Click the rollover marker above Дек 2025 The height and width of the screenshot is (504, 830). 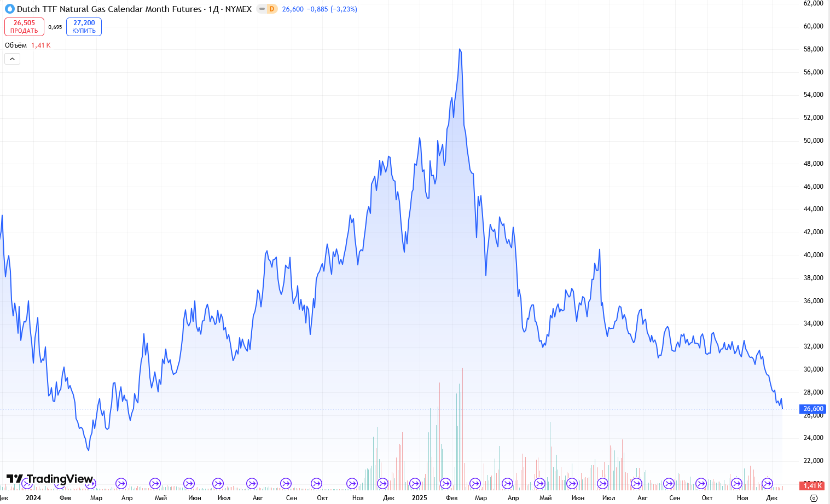tap(768, 483)
